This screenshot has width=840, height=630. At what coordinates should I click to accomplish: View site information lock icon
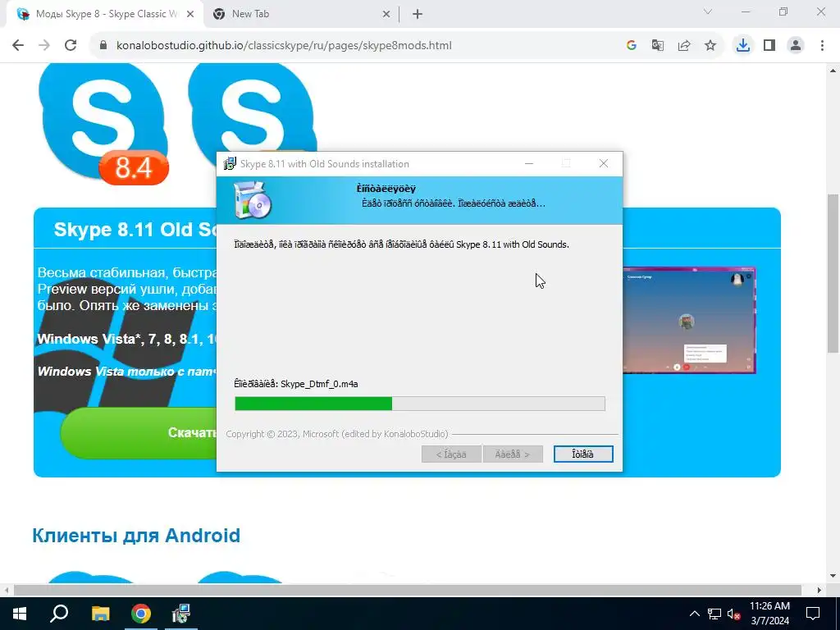(103, 46)
